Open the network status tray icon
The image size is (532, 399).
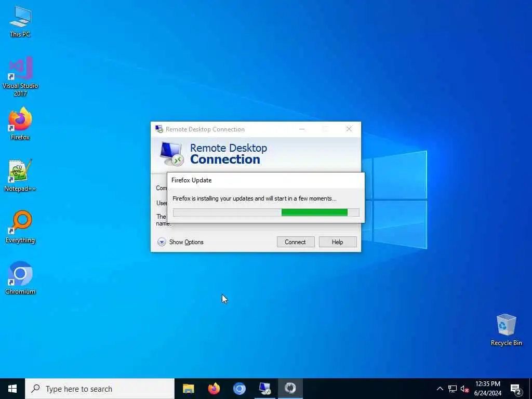coord(453,389)
